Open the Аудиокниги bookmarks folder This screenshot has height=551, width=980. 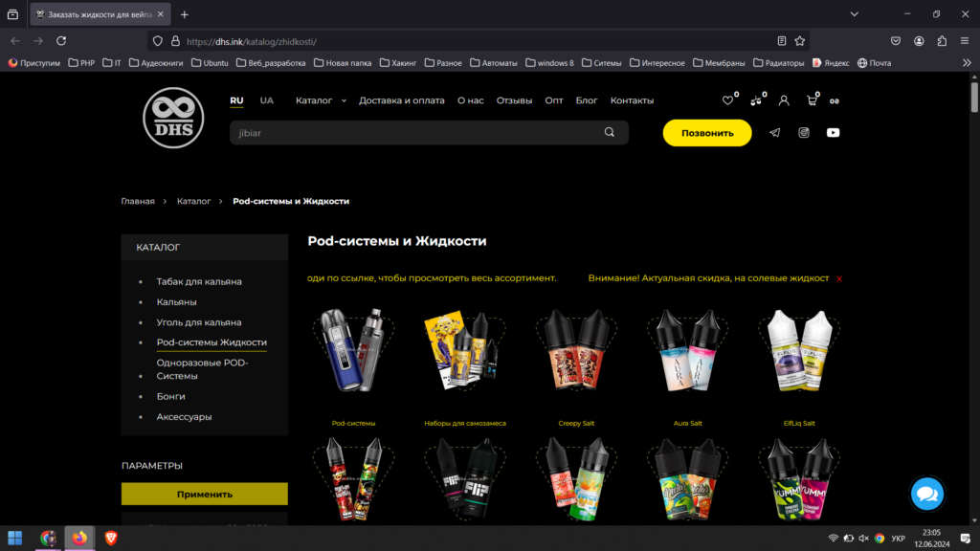pyautogui.click(x=156, y=63)
